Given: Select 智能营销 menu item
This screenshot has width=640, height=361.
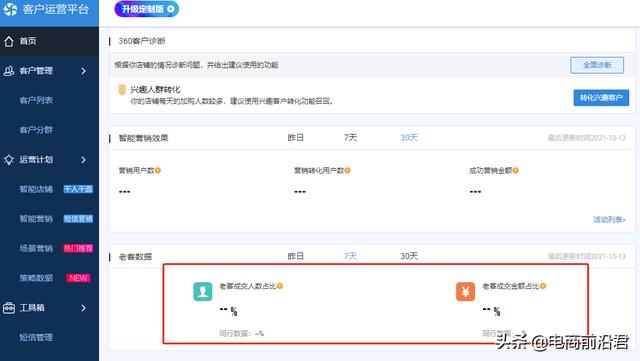Looking at the screenshot, I should [x=36, y=219].
